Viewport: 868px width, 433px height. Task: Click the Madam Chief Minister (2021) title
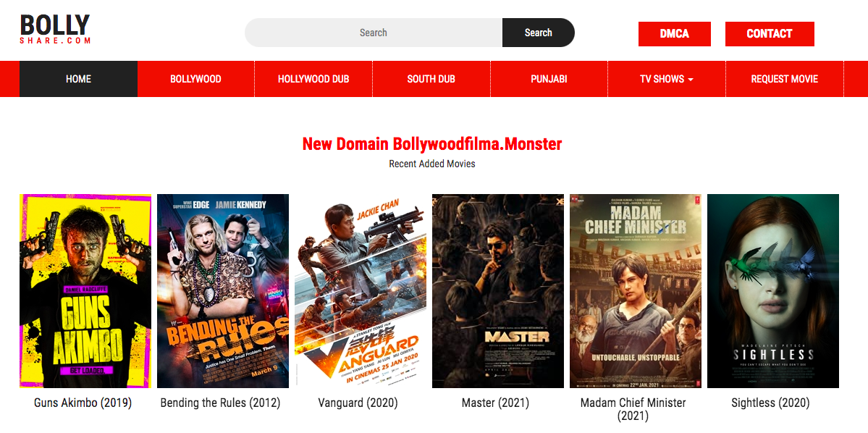pos(633,409)
